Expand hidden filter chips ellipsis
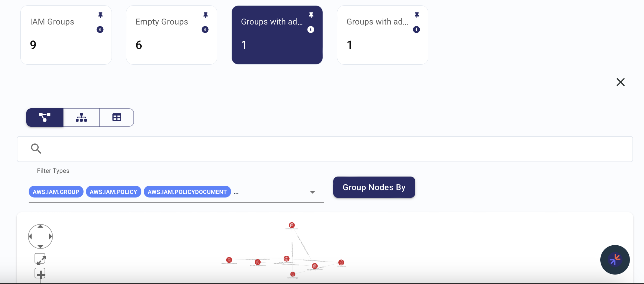644x284 pixels. point(236,192)
